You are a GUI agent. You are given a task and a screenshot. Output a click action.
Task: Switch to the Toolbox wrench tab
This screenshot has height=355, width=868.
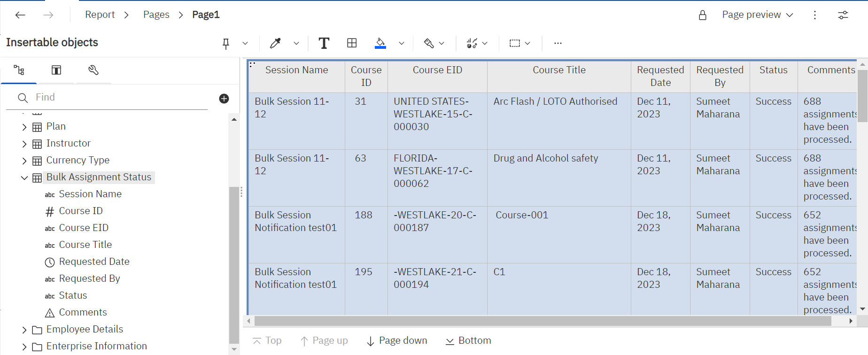(93, 70)
